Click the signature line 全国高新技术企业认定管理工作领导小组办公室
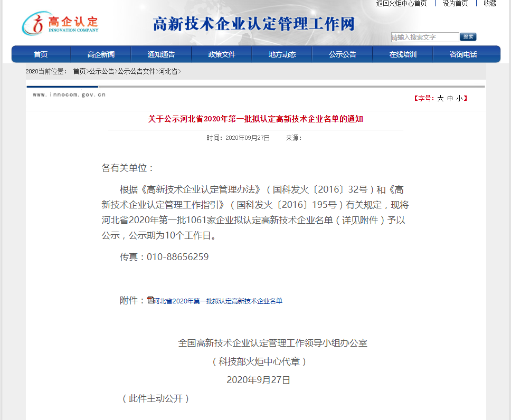The height and width of the screenshot is (420, 511). coord(273,343)
